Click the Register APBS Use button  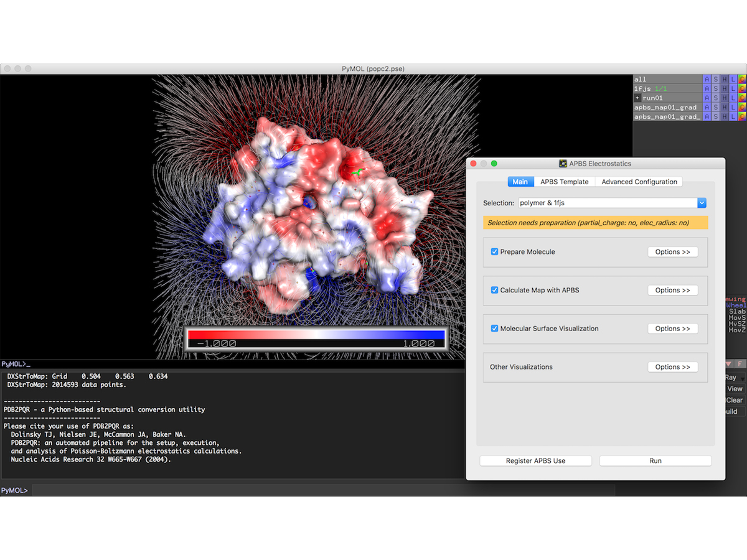click(535, 461)
